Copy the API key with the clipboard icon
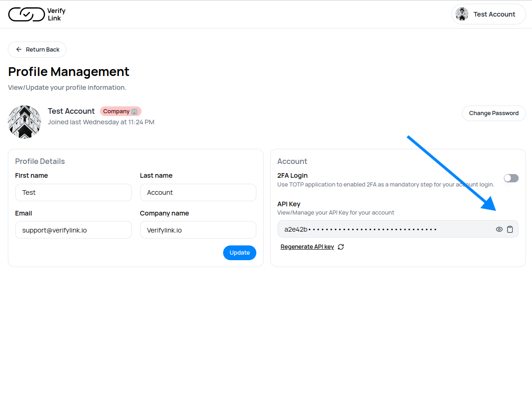Viewport: 532px width, 402px height. pos(510,229)
